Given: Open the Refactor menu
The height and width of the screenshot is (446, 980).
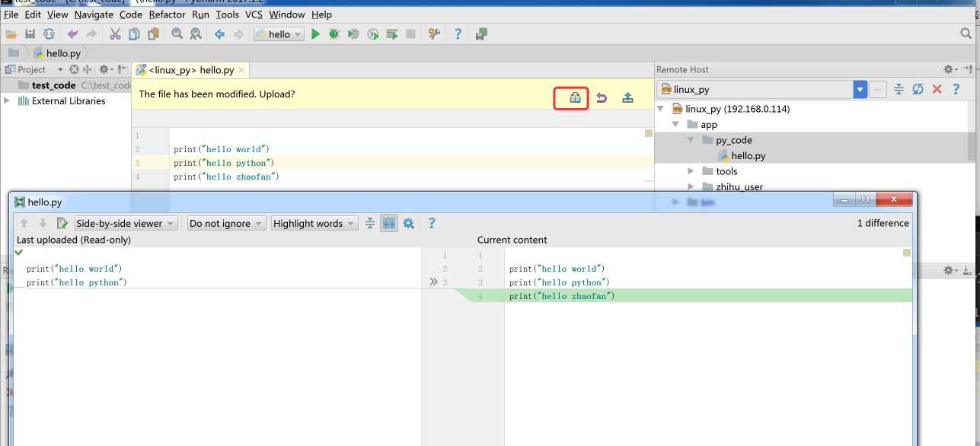Looking at the screenshot, I should click(167, 14).
